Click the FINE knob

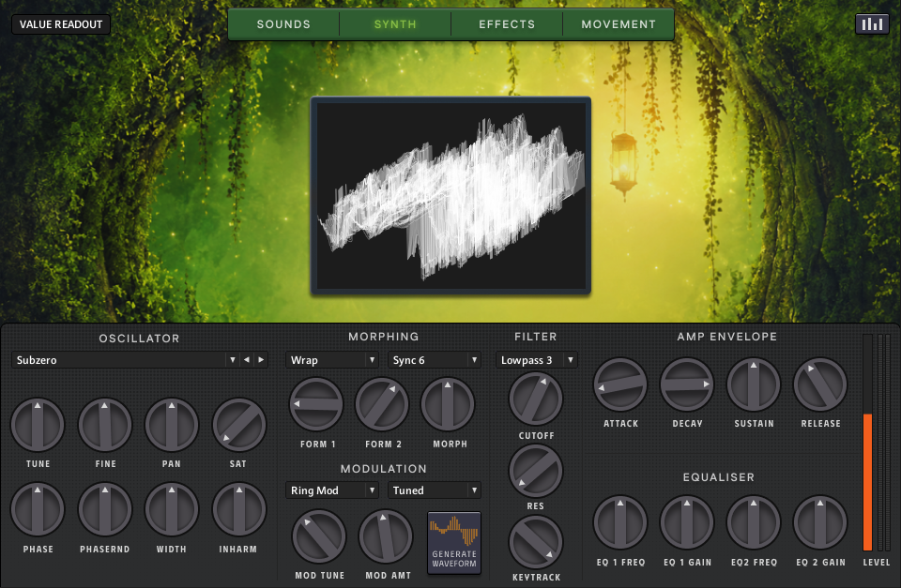pyautogui.click(x=104, y=425)
